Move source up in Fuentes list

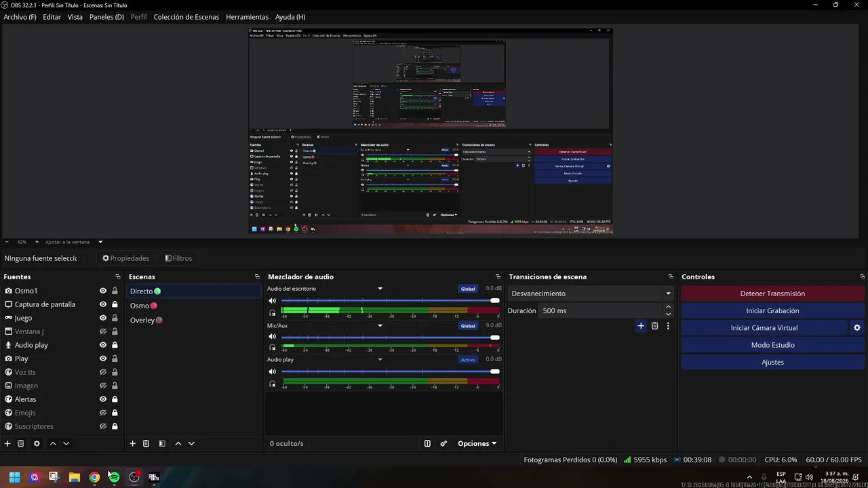tap(53, 443)
